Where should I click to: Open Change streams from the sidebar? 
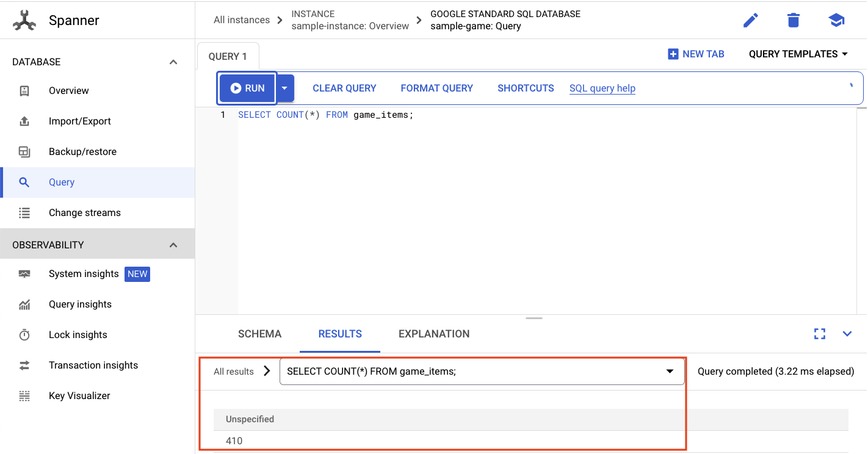84,212
